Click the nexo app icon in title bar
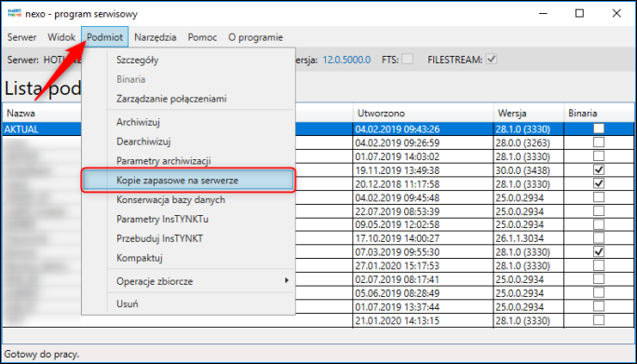 click(14, 13)
